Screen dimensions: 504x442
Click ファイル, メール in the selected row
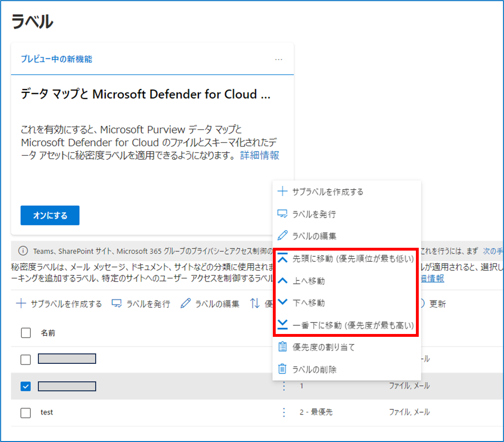point(409,386)
